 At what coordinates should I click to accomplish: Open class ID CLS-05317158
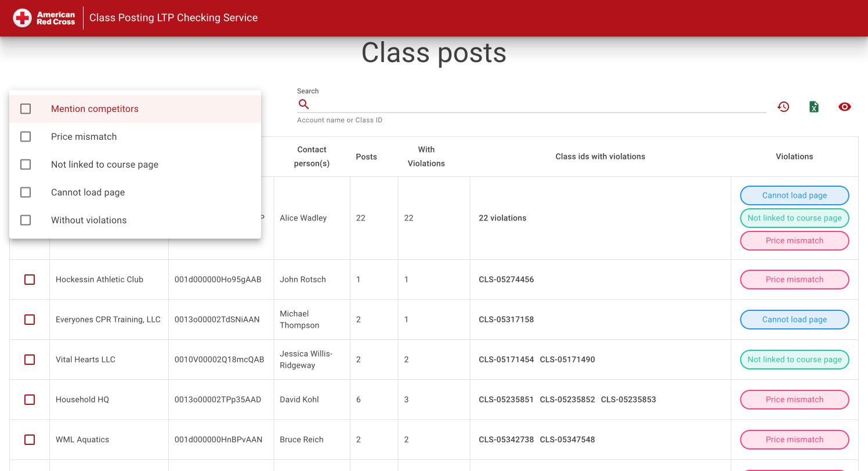tap(506, 320)
